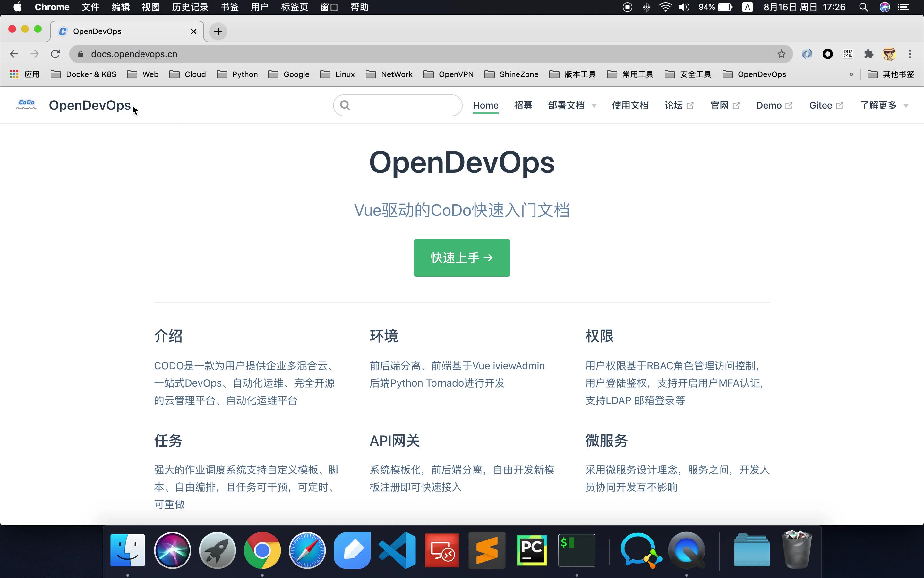Open the 其他书签 bookmark folder

(891, 74)
